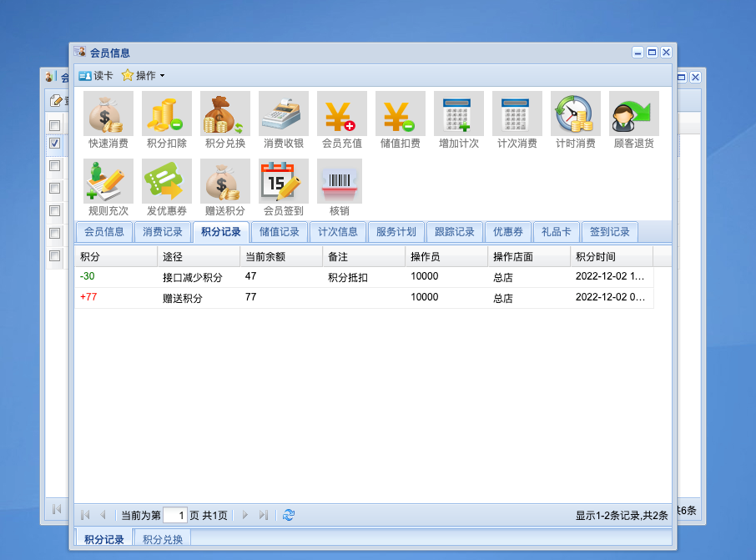This screenshot has height=560, width=756.
Task: Refresh the points record list
Action: [289, 515]
